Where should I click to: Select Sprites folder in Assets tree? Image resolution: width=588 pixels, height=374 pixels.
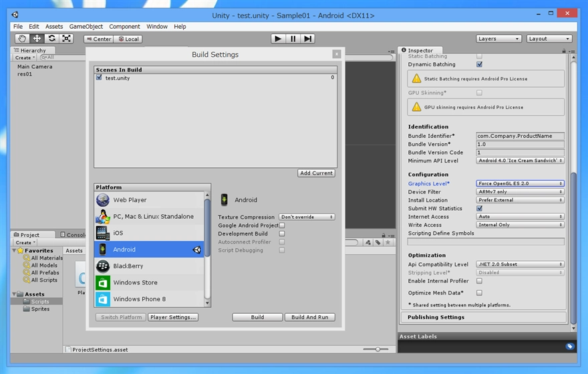tap(36, 308)
